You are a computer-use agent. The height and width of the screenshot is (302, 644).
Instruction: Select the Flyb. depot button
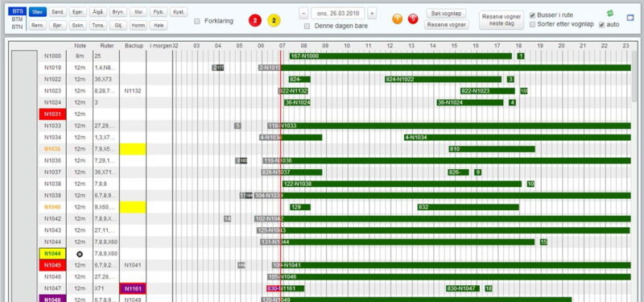tap(159, 12)
